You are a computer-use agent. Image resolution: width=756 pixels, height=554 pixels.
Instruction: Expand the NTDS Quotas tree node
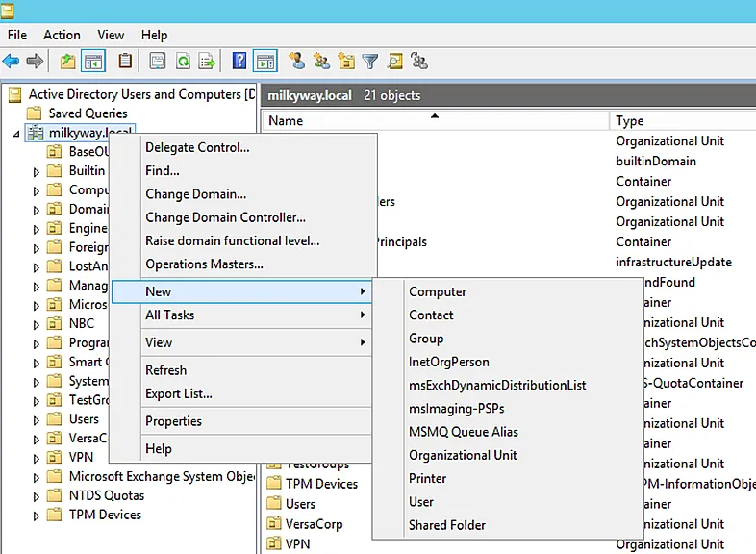pos(37,496)
